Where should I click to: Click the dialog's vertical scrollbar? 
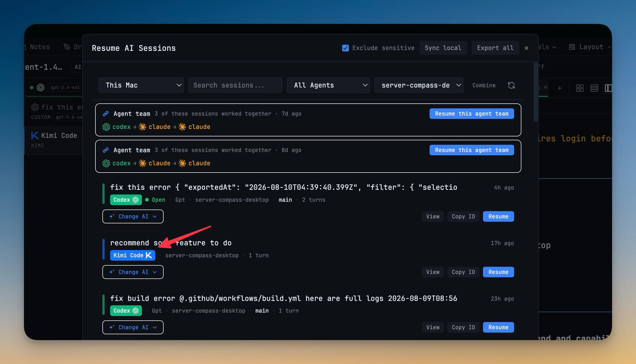point(536,93)
